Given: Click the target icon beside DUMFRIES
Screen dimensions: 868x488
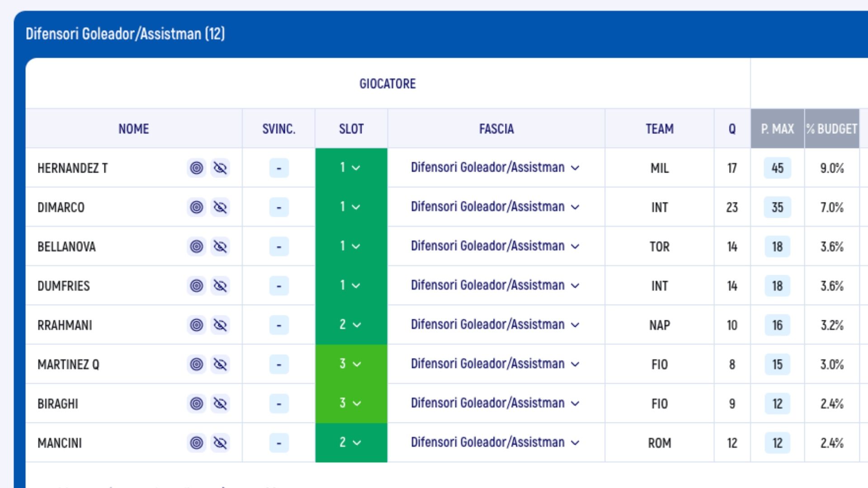Looking at the screenshot, I should pyautogui.click(x=197, y=286).
